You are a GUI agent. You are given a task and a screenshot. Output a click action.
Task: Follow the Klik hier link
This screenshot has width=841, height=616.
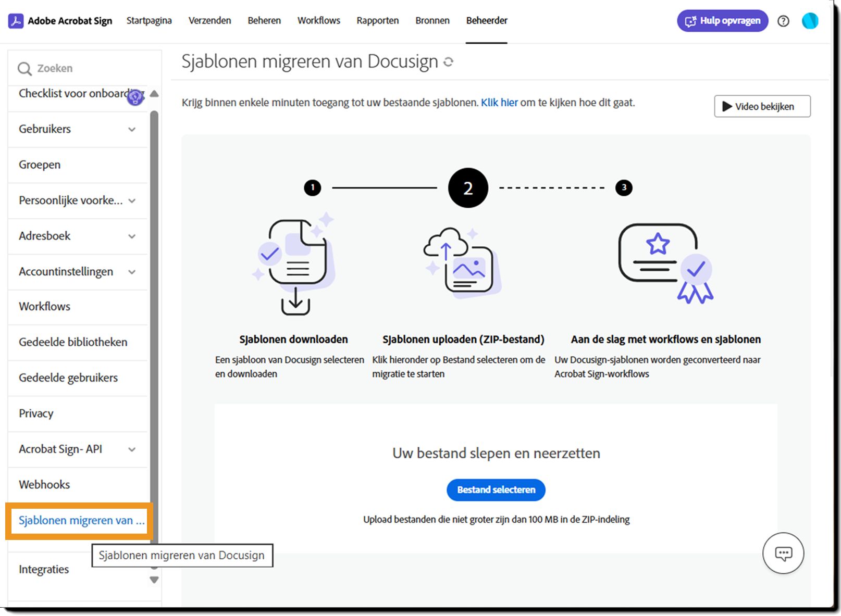point(499,103)
